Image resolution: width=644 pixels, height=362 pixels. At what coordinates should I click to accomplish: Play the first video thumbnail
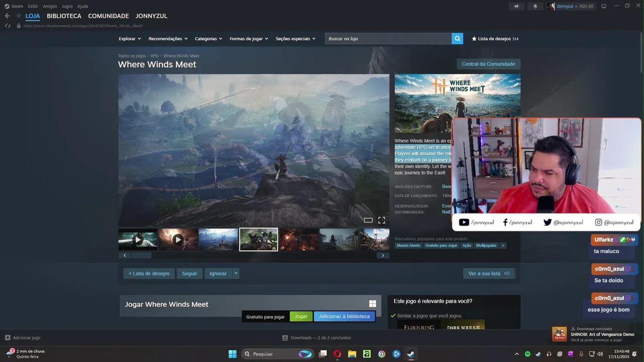(138, 240)
